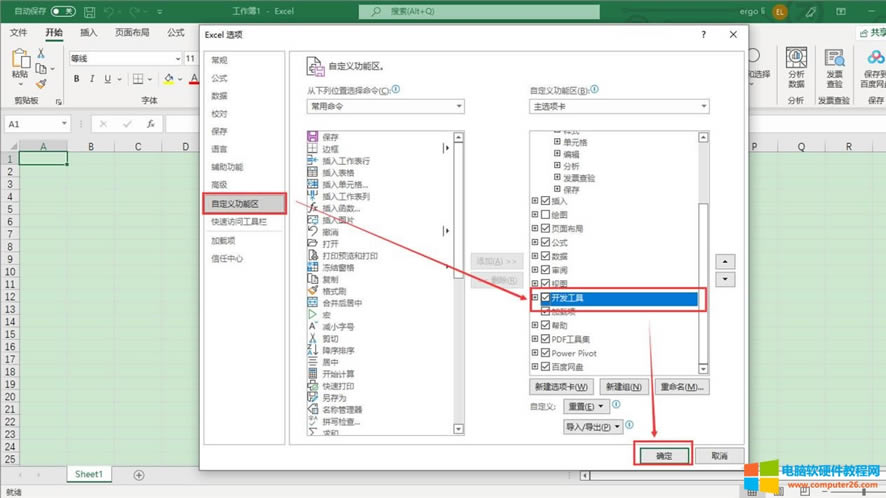Click the title bar save disk icon
Screen dimensions: 886x498
pos(89,11)
